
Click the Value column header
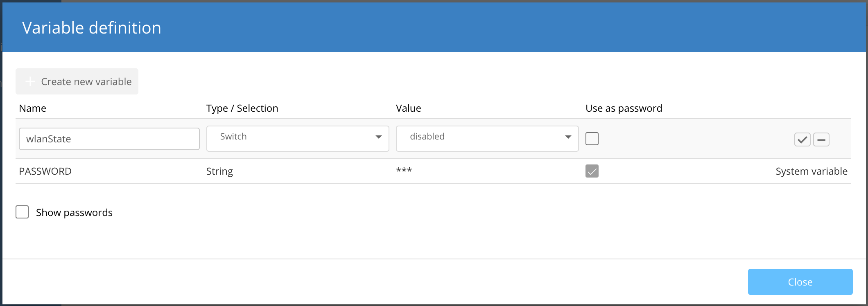click(408, 108)
